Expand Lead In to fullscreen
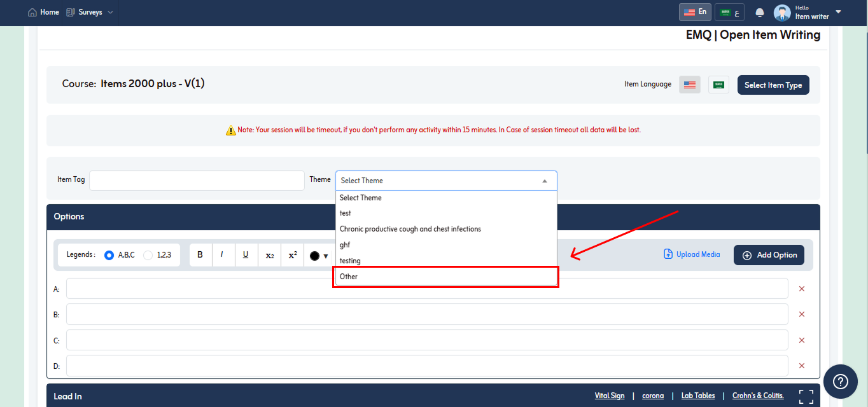Screen dimensions: 868x407 (x=806, y=397)
